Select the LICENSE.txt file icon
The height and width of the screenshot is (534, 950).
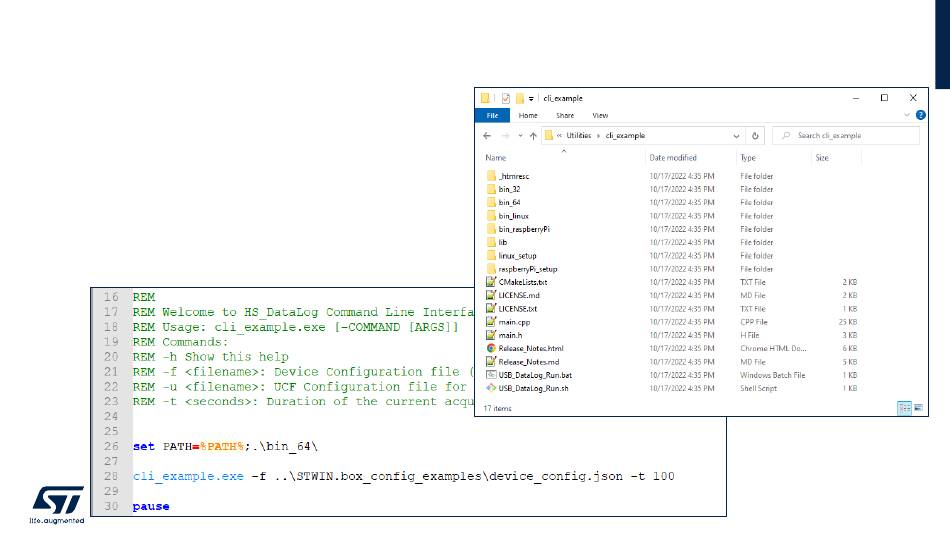pyautogui.click(x=491, y=309)
